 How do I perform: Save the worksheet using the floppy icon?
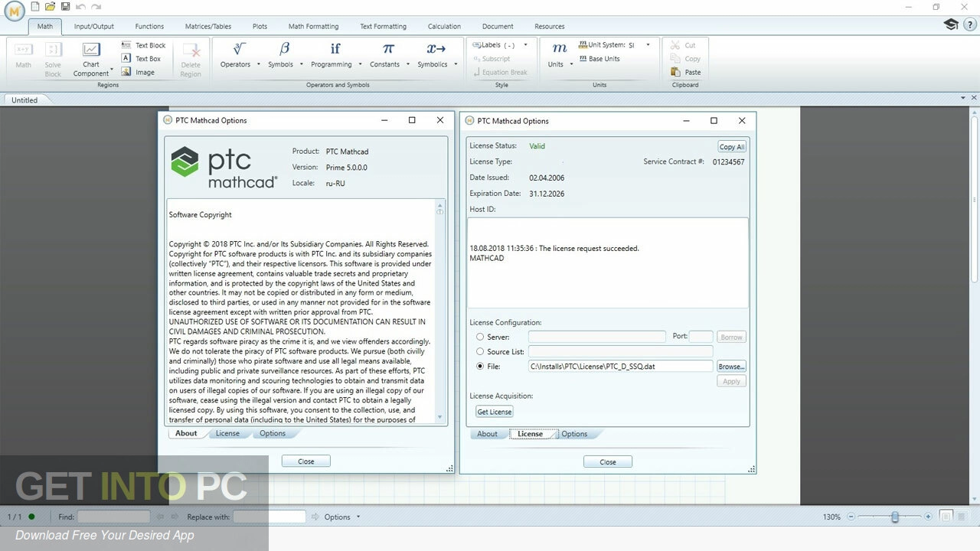pos(66,7)
